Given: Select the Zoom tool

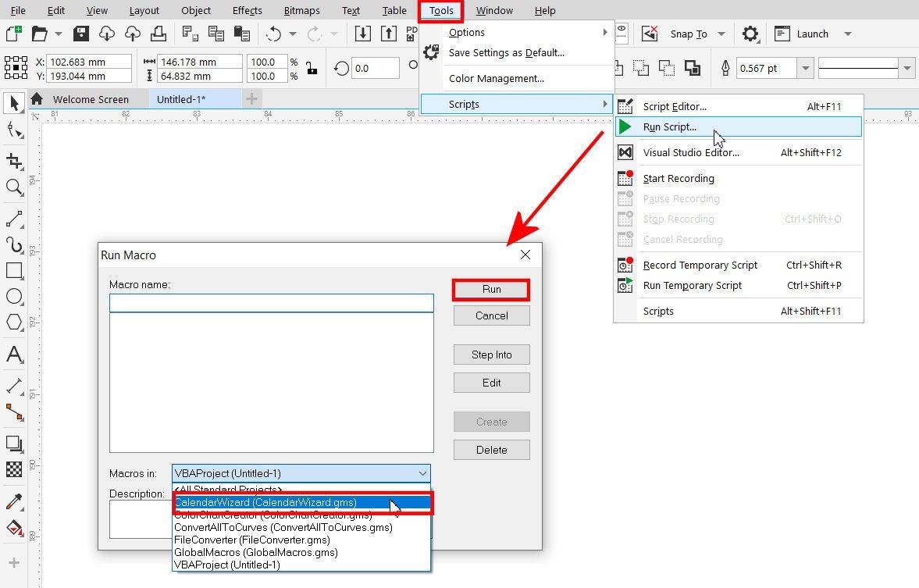Looking at the screenshot, I should tap(13, 187).
